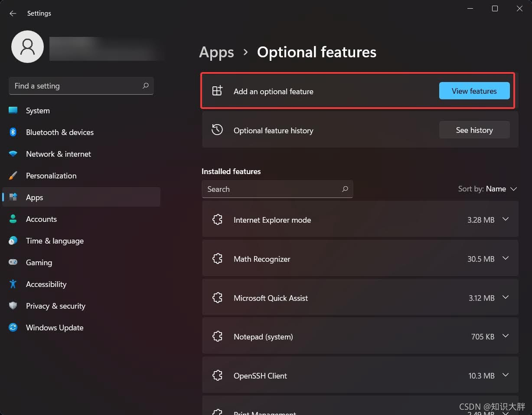The image size is (532, 415).
Task: Click the Microsoft Quick Assist label
Action: (271, 298)
